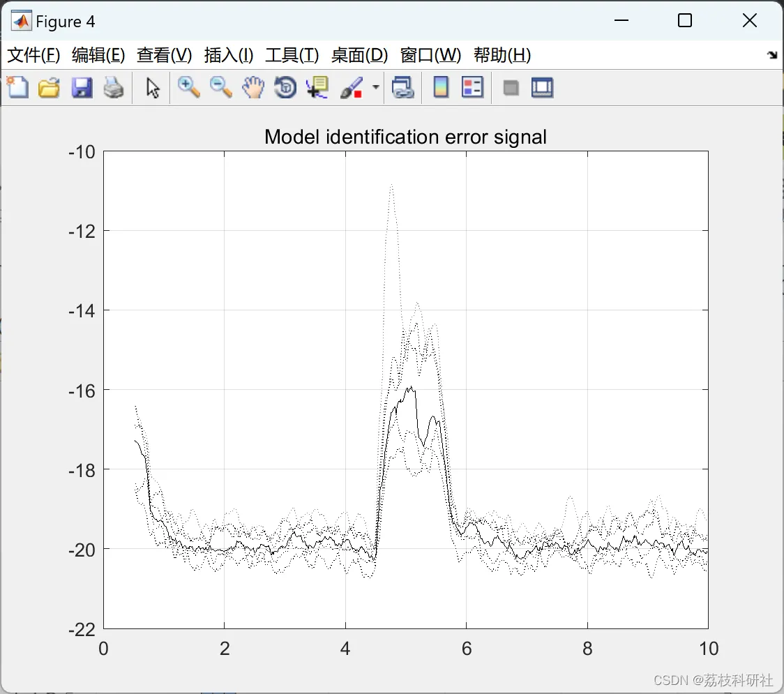Click the y-axis tick label -16
The width and height of the screenshot is (784, 694).
point(82,391)
